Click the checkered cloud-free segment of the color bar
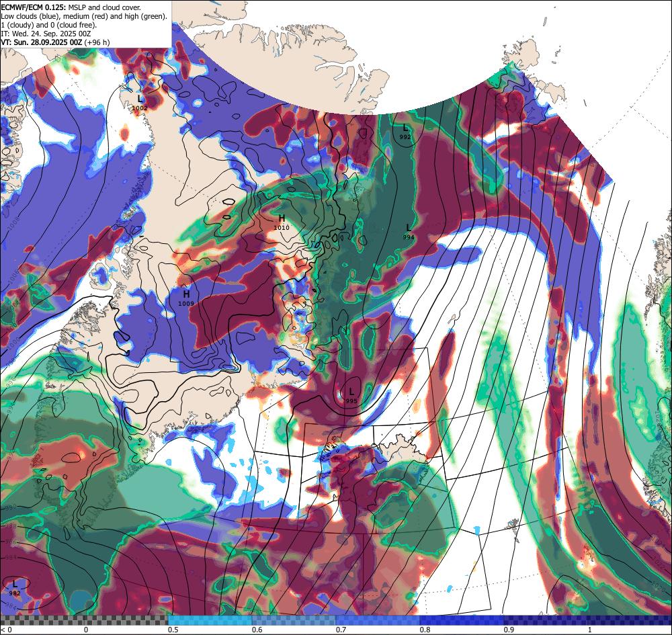This screenshot has height=635, width=672. click(x=84, y=620)
